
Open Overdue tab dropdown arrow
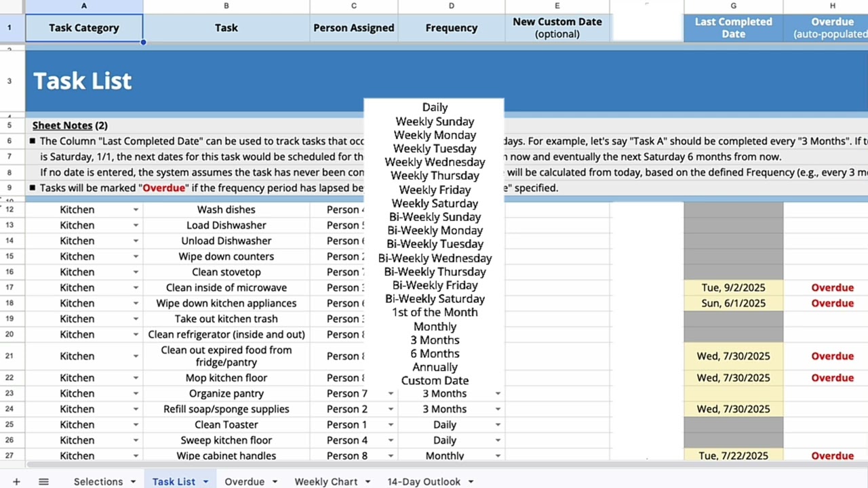(x=275, y=481)
